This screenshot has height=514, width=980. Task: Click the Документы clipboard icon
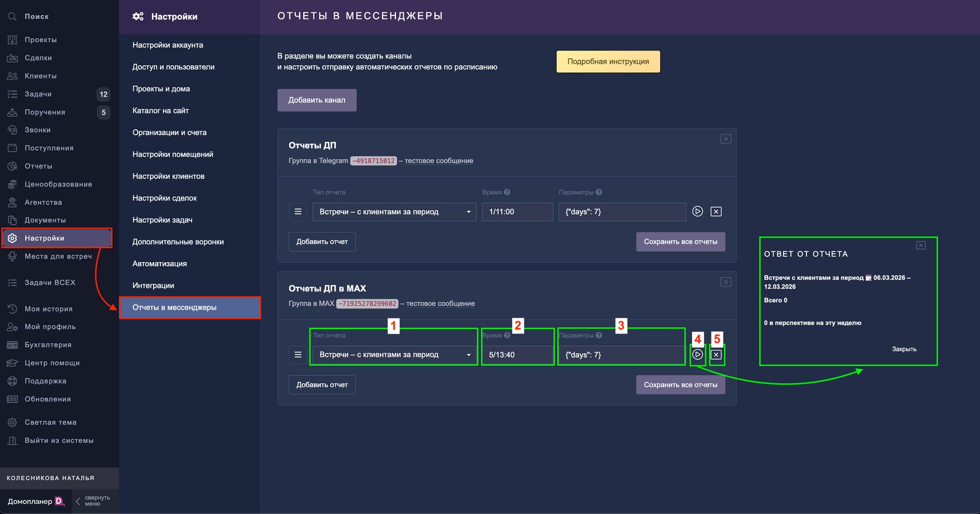pos(12,220)
